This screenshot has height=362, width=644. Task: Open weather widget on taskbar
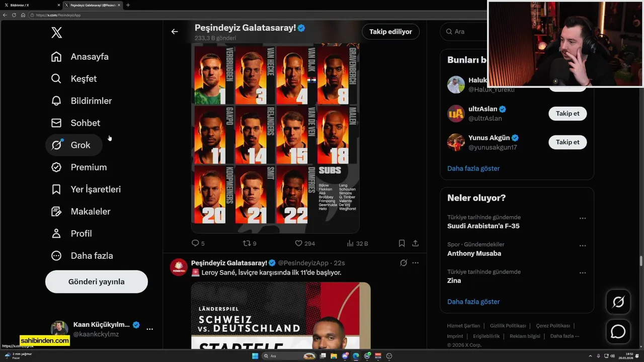[x=18, y=356]
